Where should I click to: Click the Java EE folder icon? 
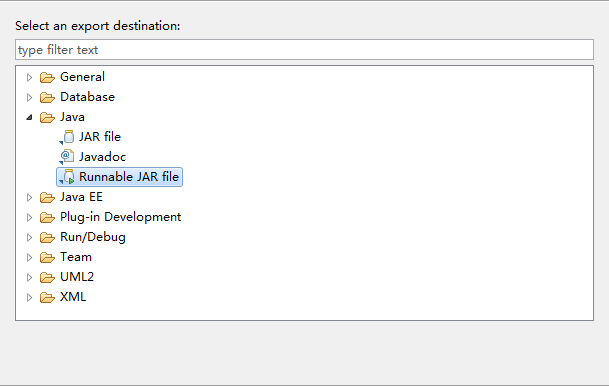click(47, 197)
